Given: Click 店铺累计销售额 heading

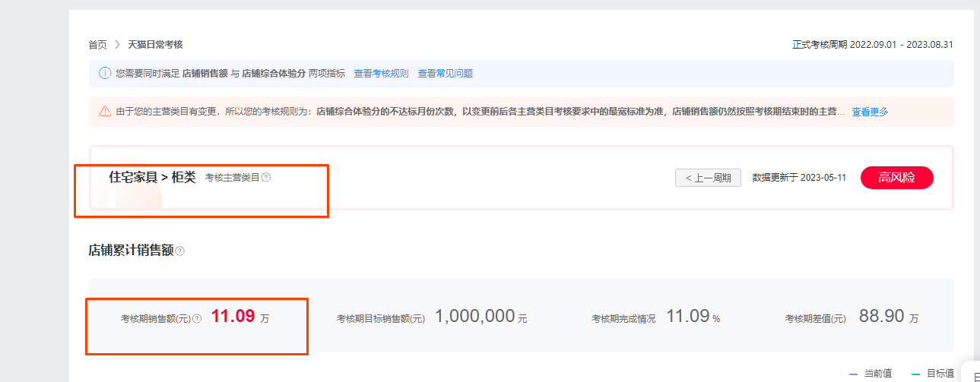Looking at the screenshot, I should click(x=131, y=250).
